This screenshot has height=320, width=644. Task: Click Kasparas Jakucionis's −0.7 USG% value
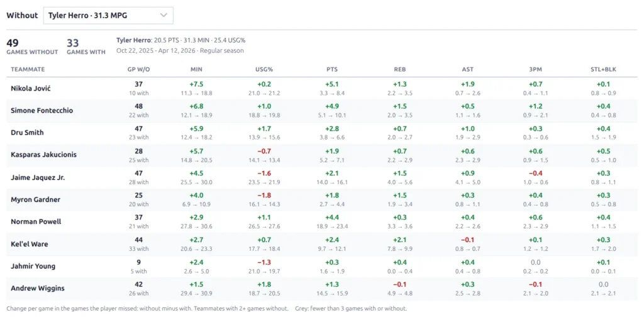[264, 151]
